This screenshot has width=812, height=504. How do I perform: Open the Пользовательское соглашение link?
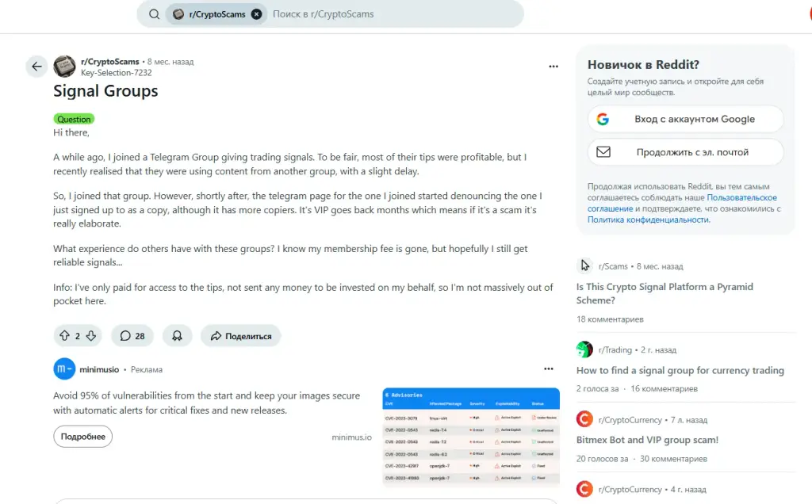coord(682,203)
